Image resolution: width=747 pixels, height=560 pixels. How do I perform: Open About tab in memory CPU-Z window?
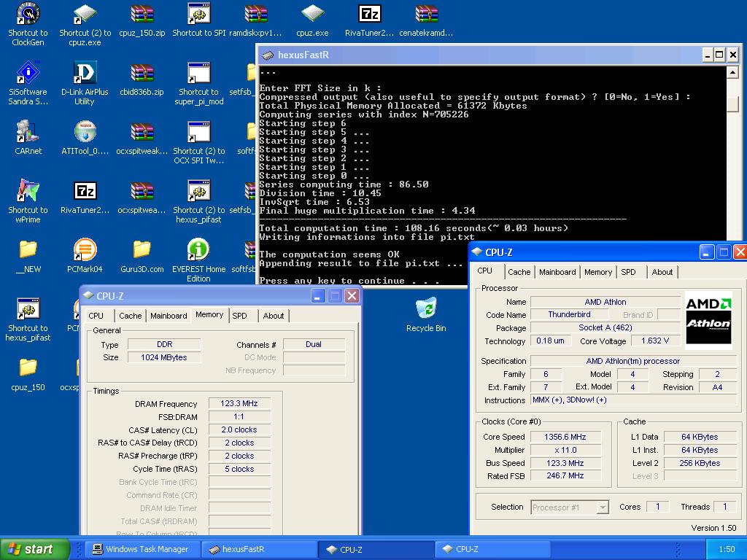(x=274, y=316)
